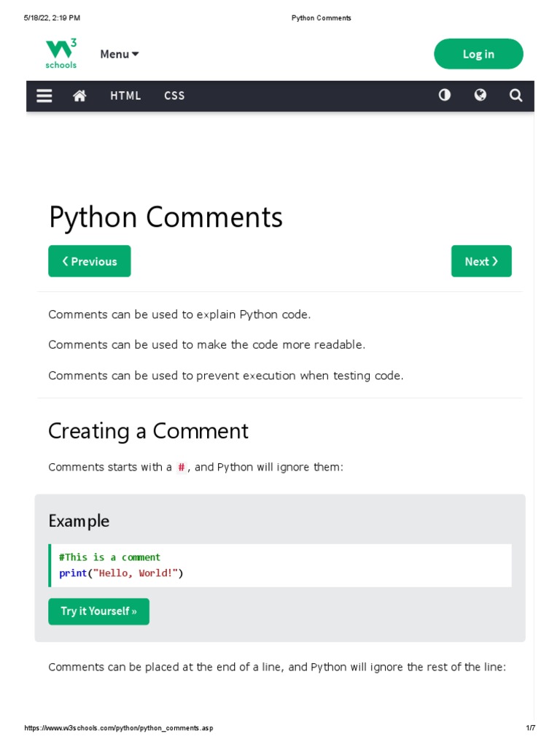Screen dimensions: 560x747
Task: Click the Example box heading
Action: pos(79,521)
